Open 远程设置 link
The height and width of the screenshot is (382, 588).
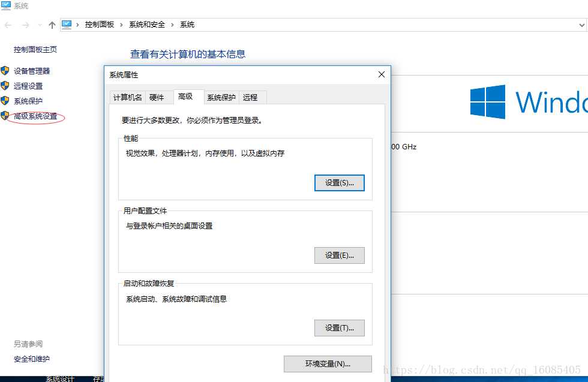pos(28,86)
